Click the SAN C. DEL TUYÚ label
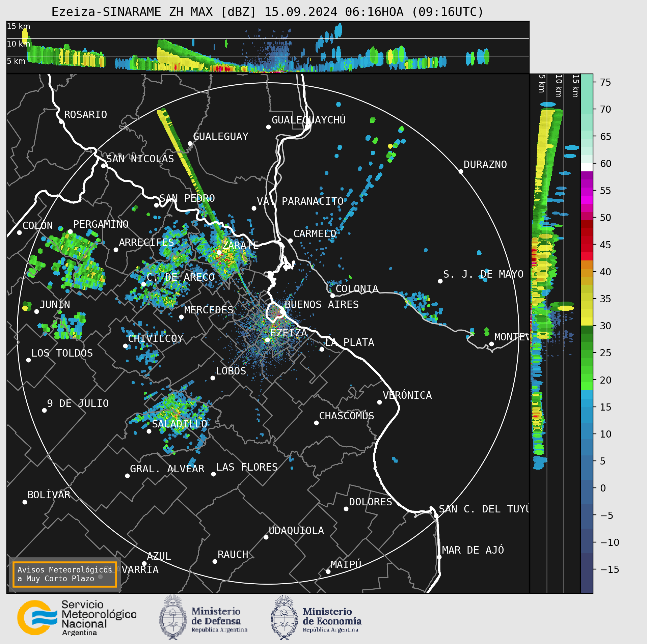 click(484, 509)
